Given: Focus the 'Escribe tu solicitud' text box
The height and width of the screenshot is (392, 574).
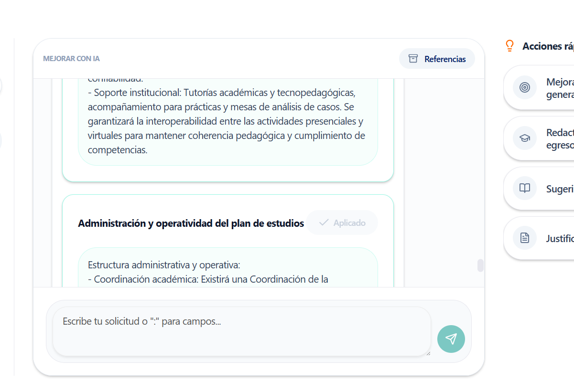Looking at the screenshot, I should click(x=241, y=331).
